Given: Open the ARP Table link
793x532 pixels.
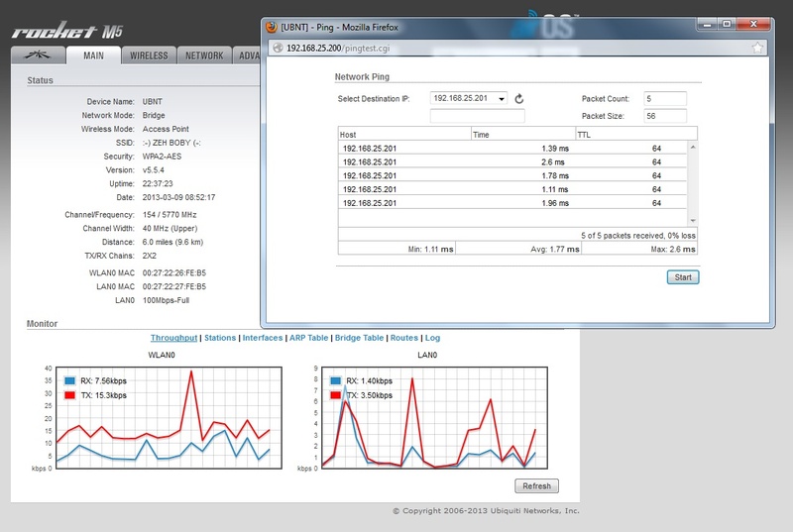Looking at the screenshot, I should point(308,338).
